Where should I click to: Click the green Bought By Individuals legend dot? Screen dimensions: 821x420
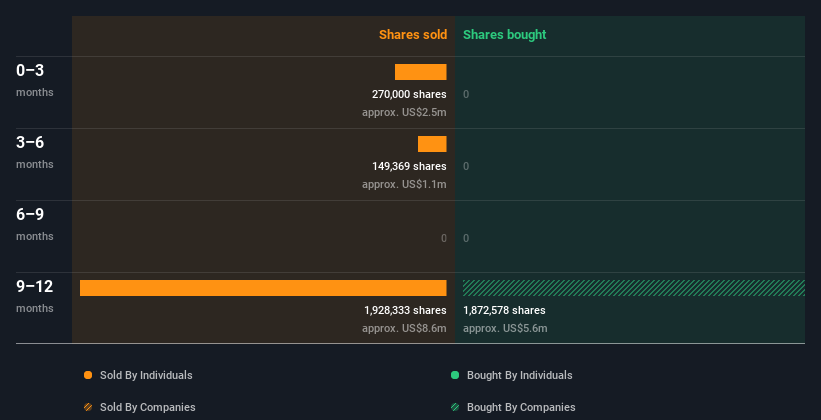click(455, 375)
